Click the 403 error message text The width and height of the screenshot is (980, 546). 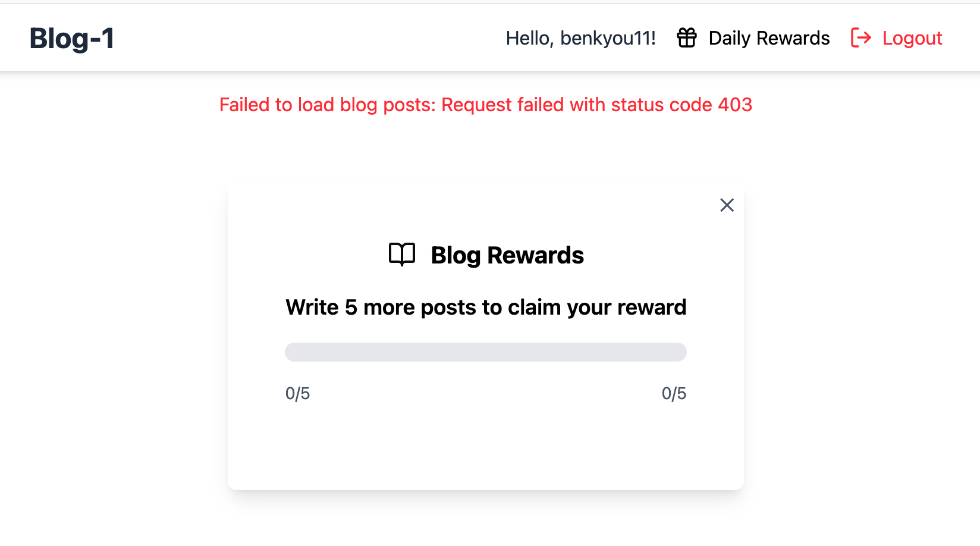[486, 105]
